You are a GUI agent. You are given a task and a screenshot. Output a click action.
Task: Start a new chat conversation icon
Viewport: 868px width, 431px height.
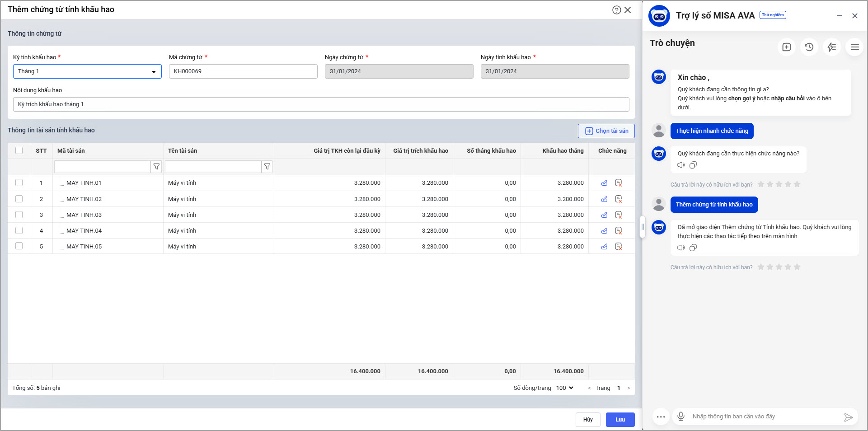(786, 47)
